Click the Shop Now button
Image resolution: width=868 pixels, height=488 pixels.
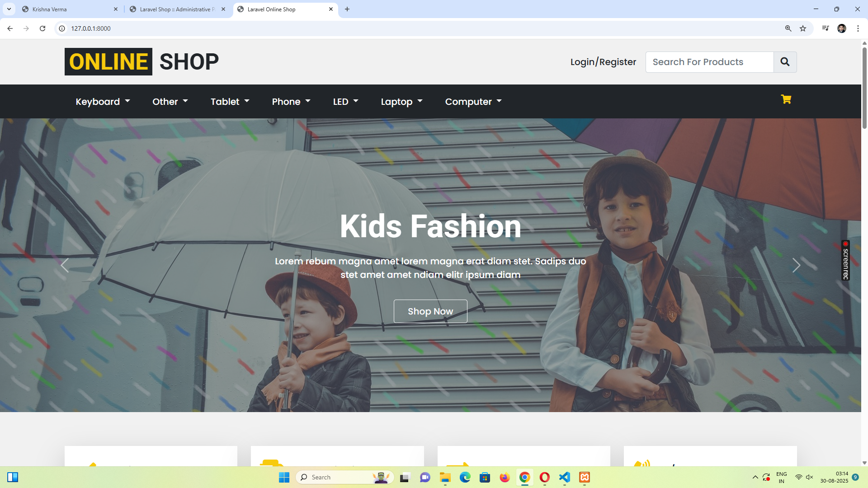pos(430,311)
